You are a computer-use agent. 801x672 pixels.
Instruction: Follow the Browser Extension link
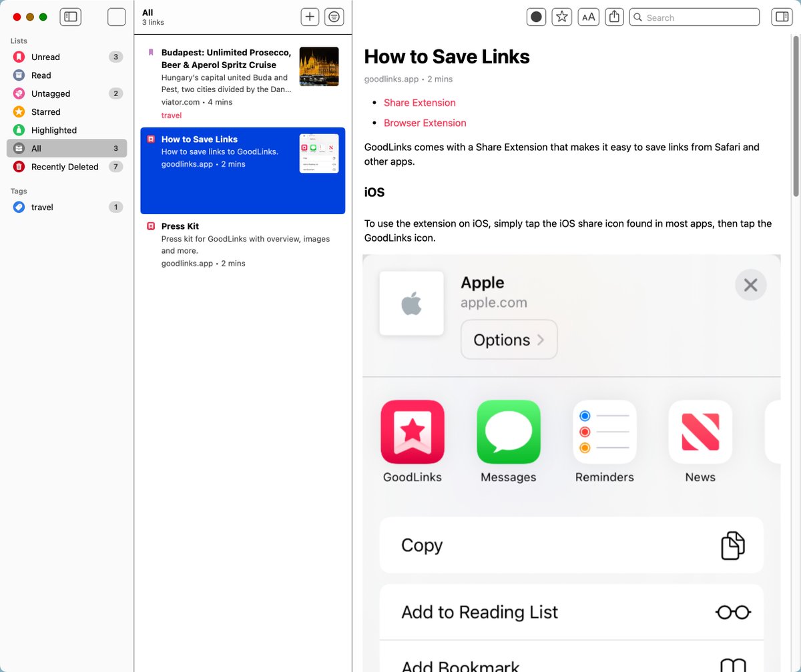click(x=425, y=123)
